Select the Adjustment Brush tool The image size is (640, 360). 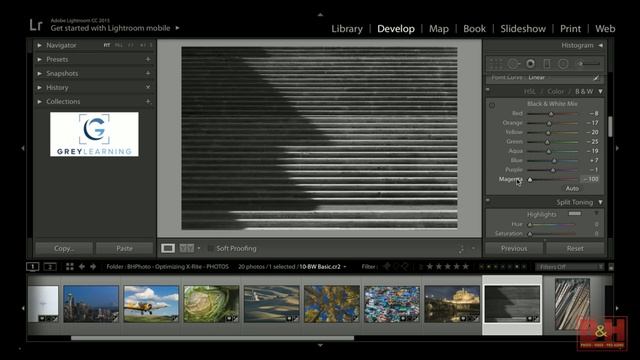[588, 64]
